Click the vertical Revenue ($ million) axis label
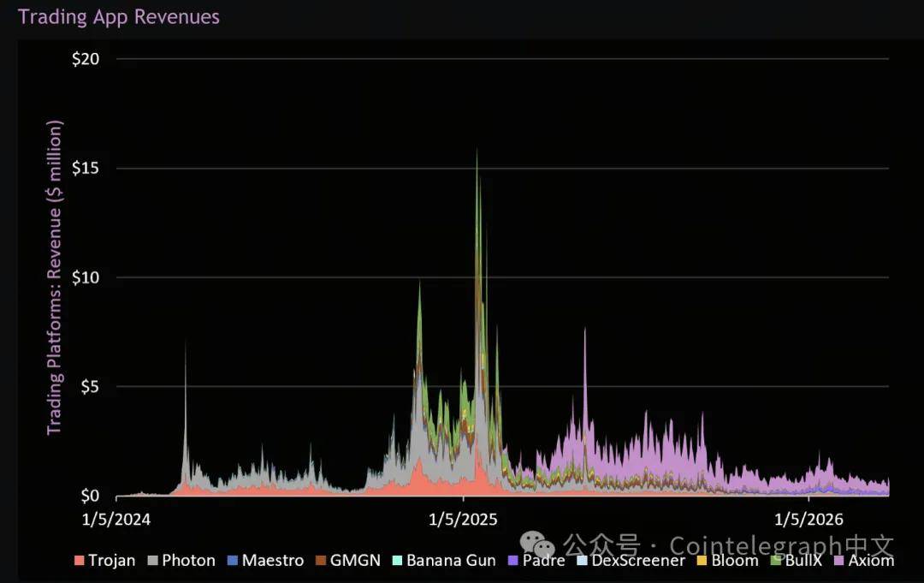 tap(55, 277)
